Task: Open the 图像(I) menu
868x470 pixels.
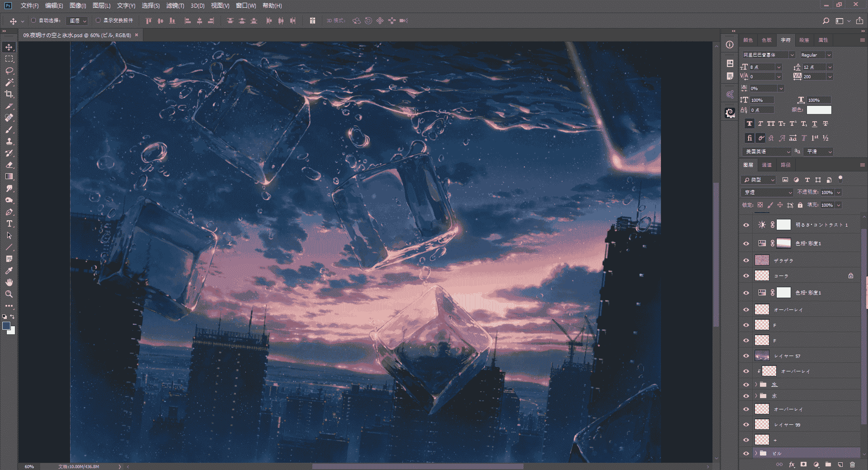Action: pos(78,5)
